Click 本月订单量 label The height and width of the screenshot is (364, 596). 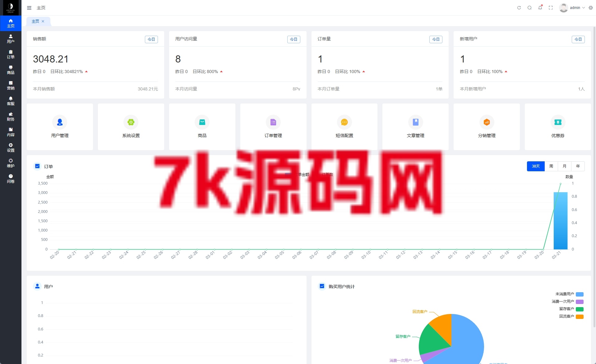(328, 89)
